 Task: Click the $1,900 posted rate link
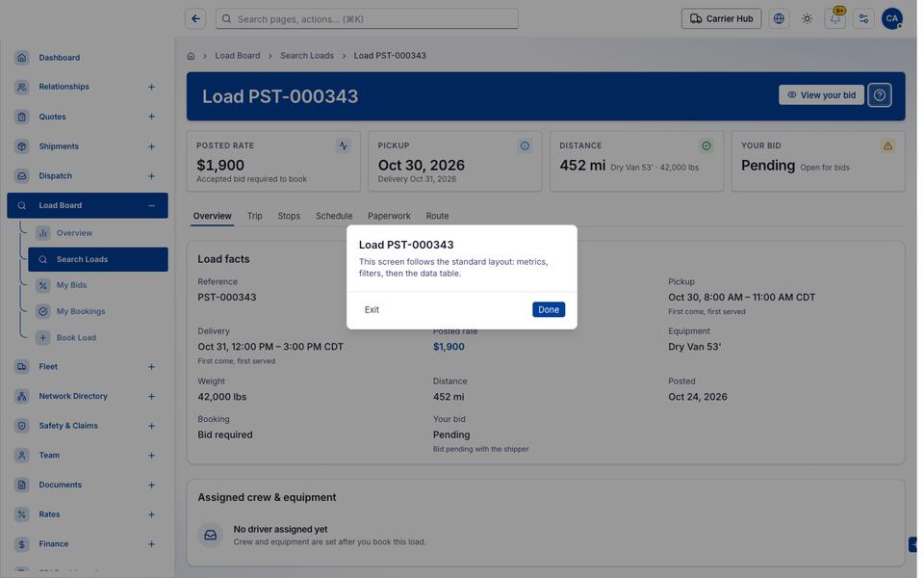pos(449,347)
